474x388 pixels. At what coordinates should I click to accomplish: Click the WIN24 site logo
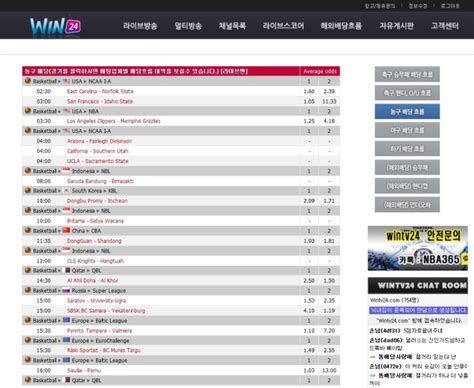pos(55,26)
